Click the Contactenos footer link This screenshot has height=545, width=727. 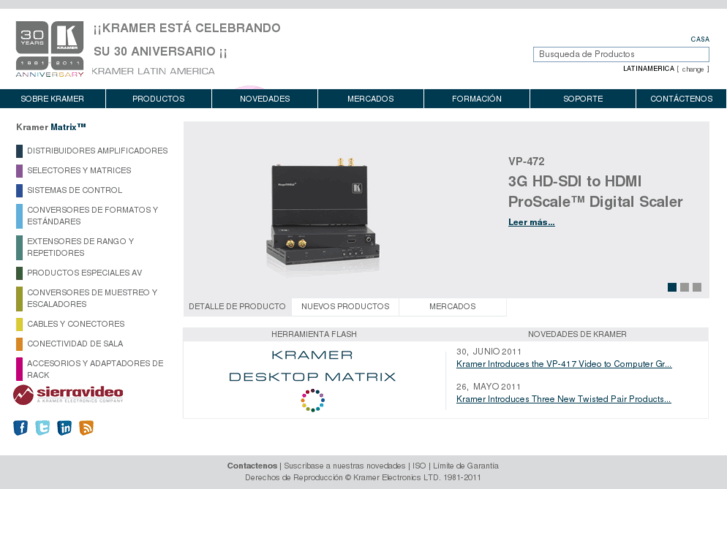(x=252, y=466)
